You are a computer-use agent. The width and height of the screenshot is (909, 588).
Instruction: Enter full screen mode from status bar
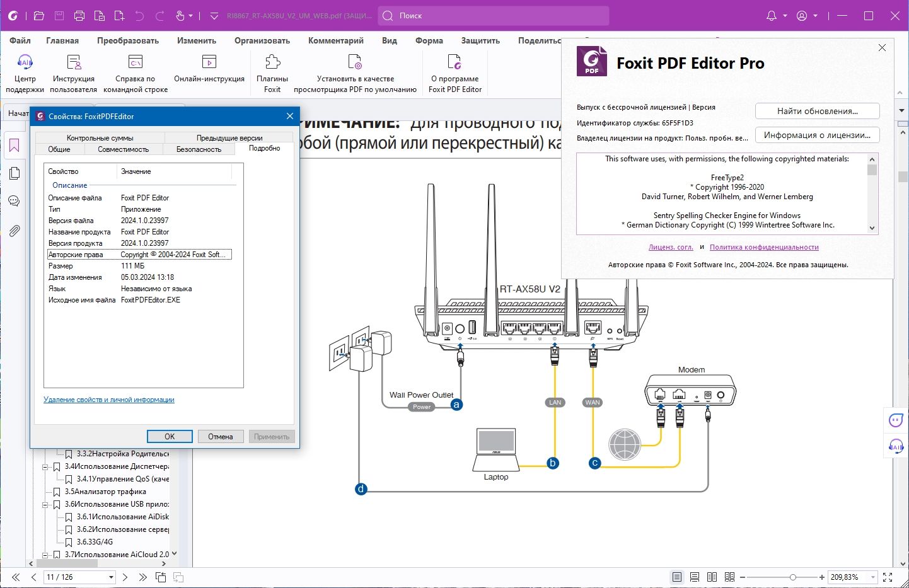[888, 577]
